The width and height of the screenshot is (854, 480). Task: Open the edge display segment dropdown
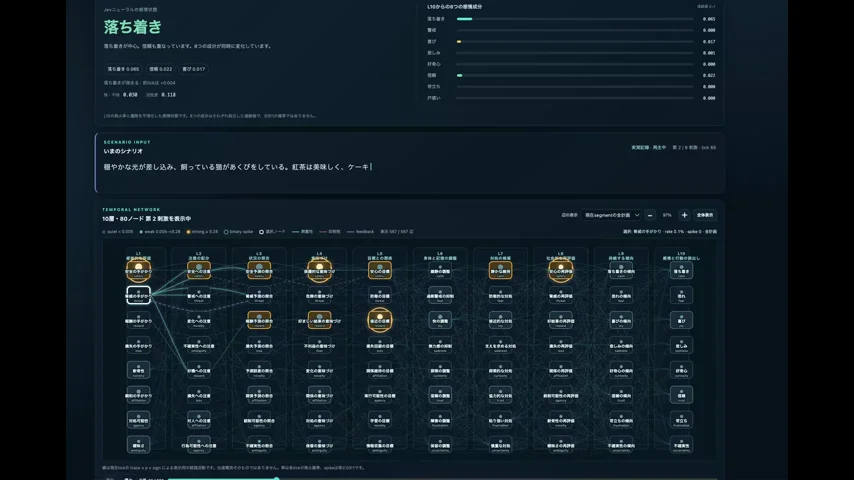[x=611, y=215]
